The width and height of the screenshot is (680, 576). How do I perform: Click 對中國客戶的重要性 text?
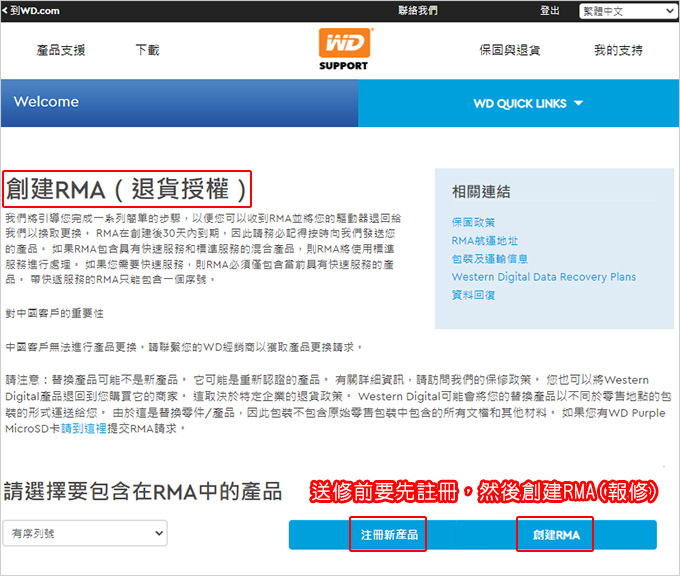point(55,313)
